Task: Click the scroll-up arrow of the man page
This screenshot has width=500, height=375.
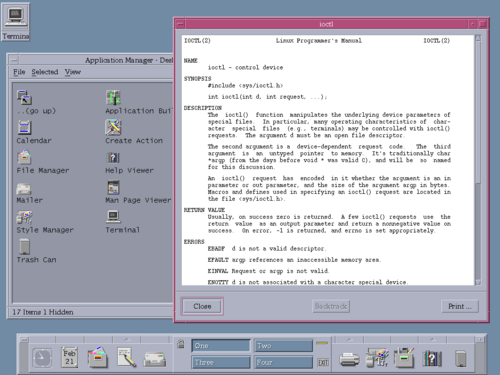Action: (478, 38)
